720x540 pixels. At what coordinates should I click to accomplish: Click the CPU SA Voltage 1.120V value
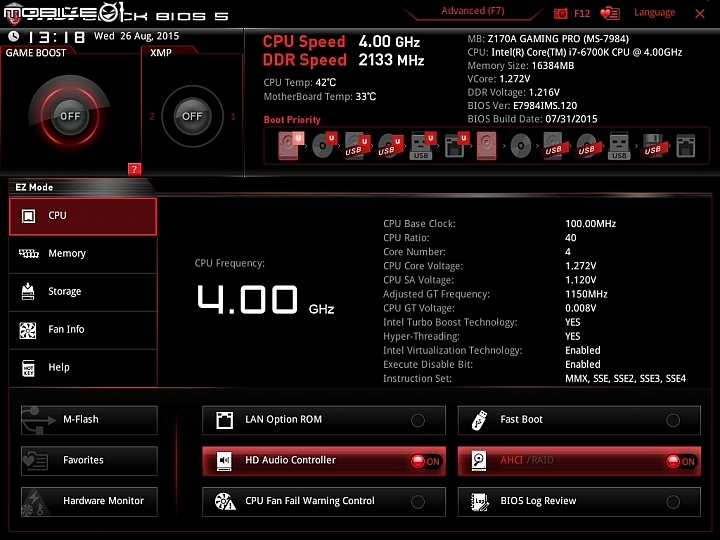(580, 280)
